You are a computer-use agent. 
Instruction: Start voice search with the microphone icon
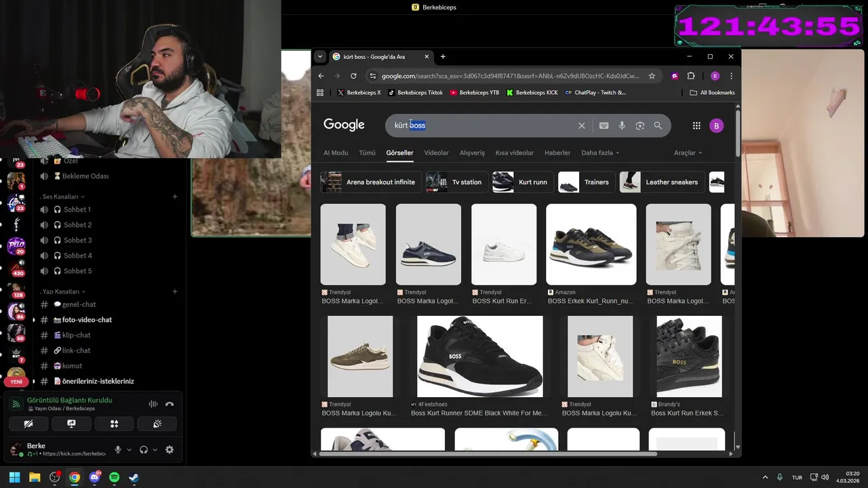[x=622, y=125]
